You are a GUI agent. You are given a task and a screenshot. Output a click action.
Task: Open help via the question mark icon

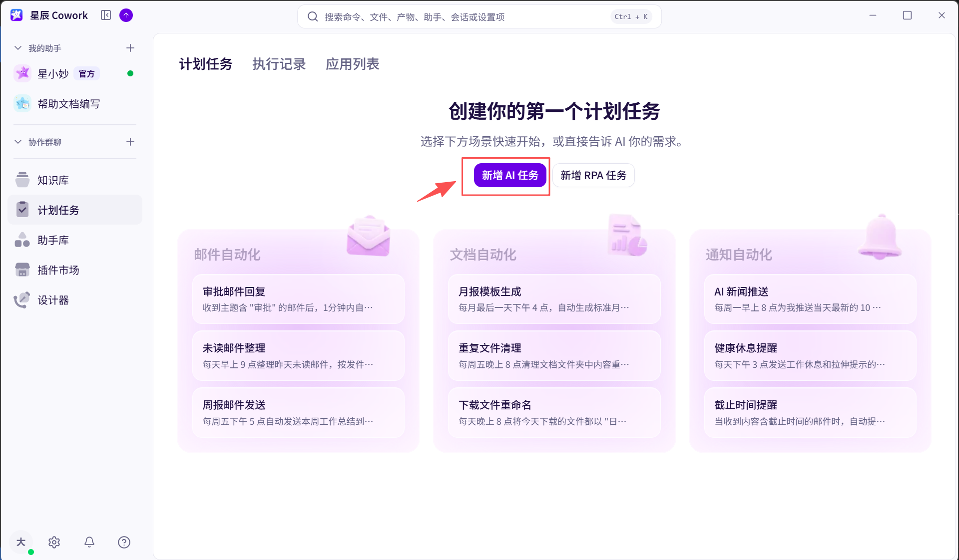coord(124,542)
